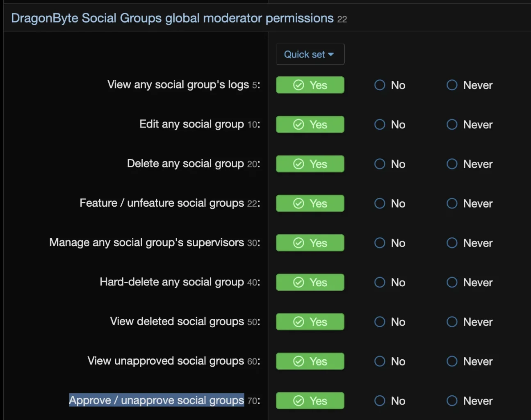
Task: Click the View any social group's logs label
Action: point(178,84)
